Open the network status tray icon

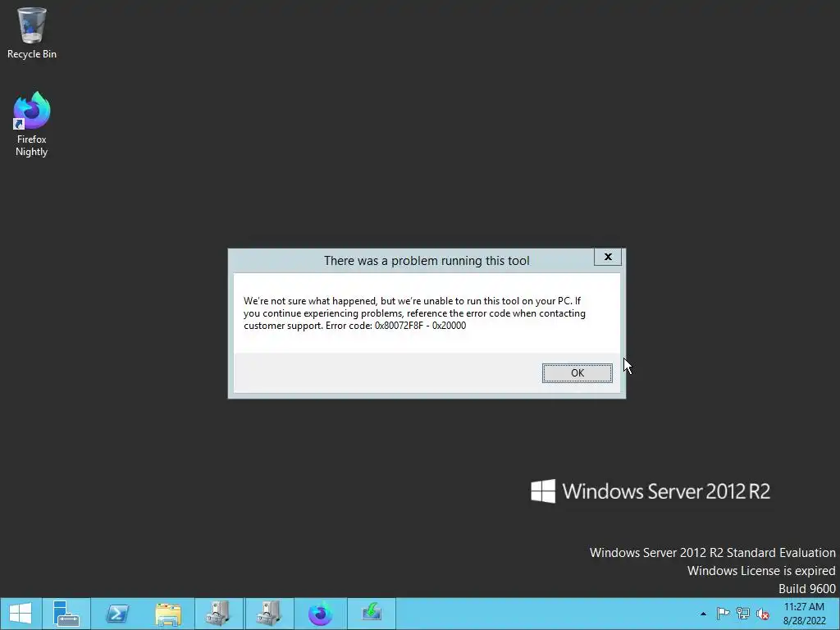pyautogui.click(x=743, y=614)
